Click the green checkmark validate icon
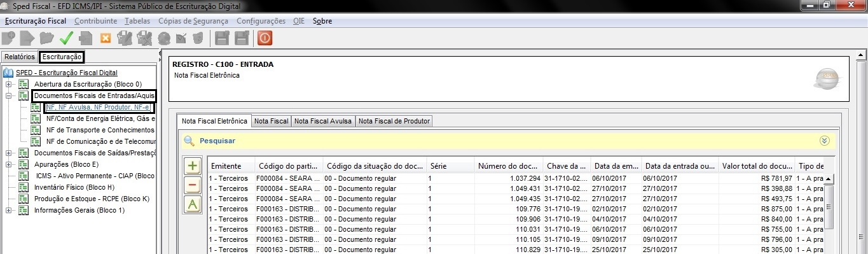The height and width of the screenshot is (254, 868). click(66, 38)
